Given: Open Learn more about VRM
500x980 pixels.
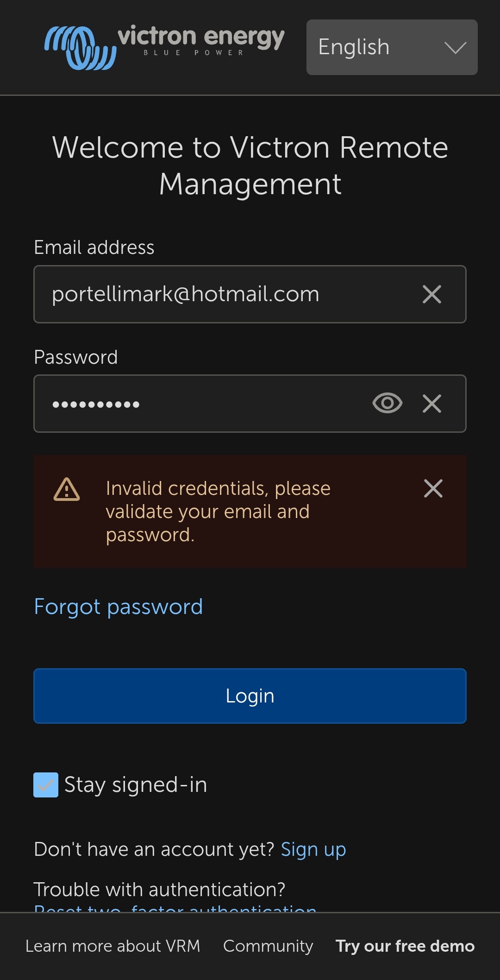Looking at the screenshot, I should 112,946.
